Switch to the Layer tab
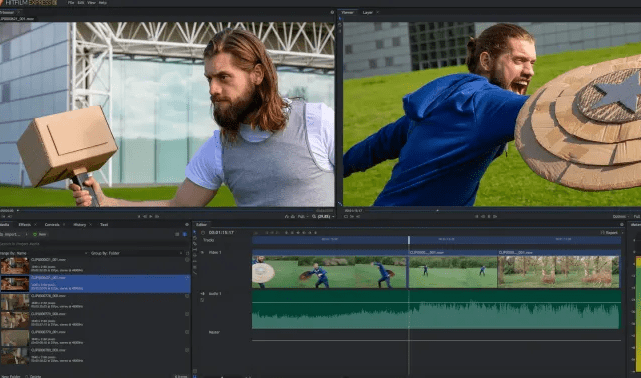 (368, 12)
